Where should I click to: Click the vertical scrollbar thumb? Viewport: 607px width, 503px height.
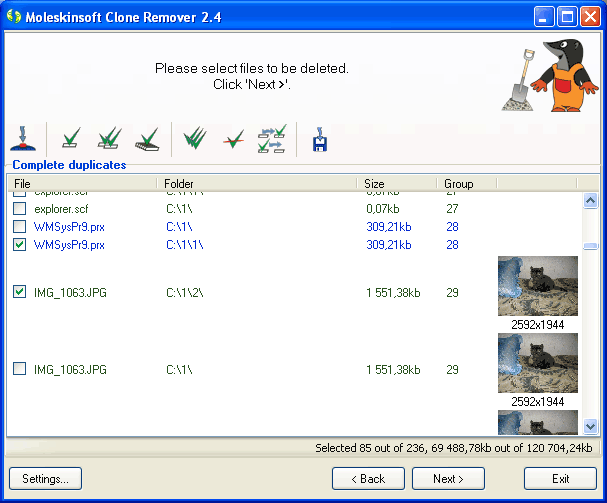coord(590,246)
